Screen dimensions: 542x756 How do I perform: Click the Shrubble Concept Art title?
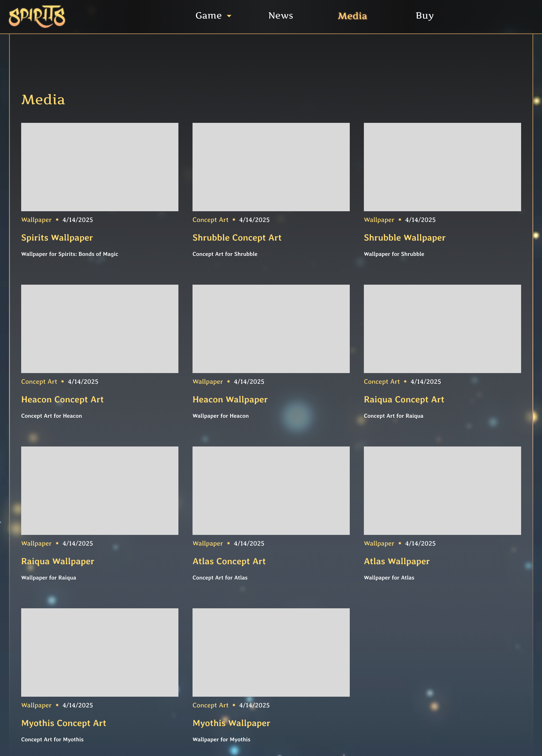coord(237,238)
